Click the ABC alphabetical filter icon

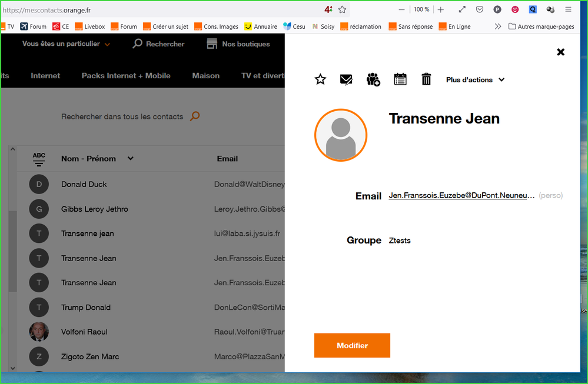pos(39,159)
